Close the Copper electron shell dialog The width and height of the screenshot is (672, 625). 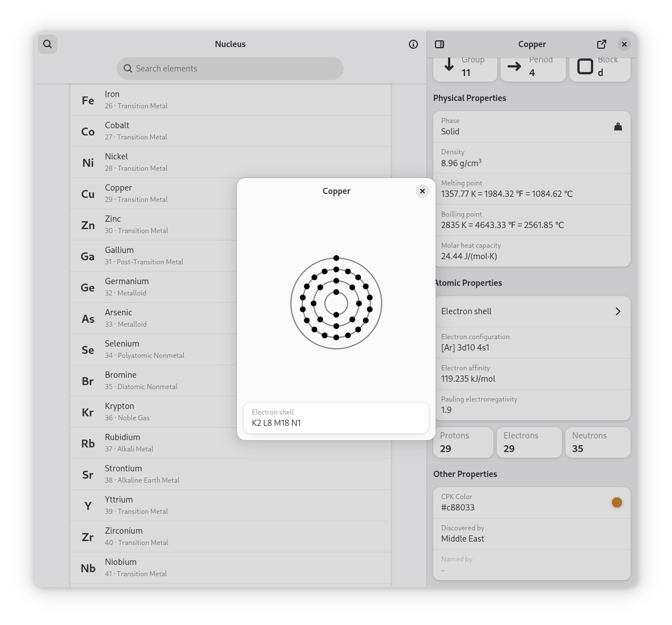point(422,191)
